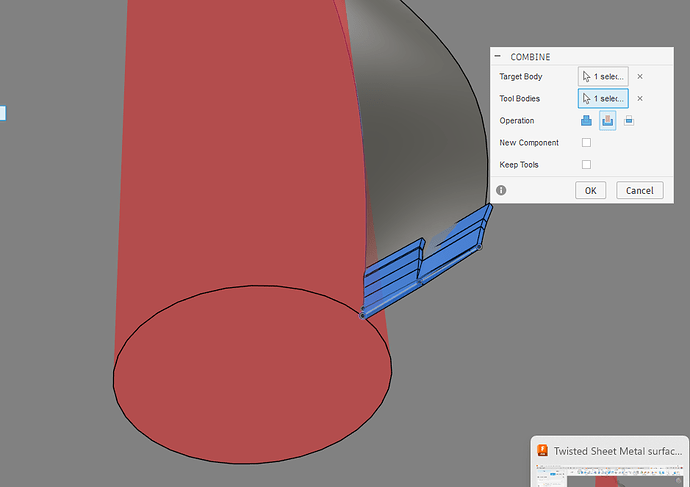Enable the Keep Tools checkbox
Image resolution: width=690 pixels, height=487 pixels.
pyautogui.click(x=586, y=164)
